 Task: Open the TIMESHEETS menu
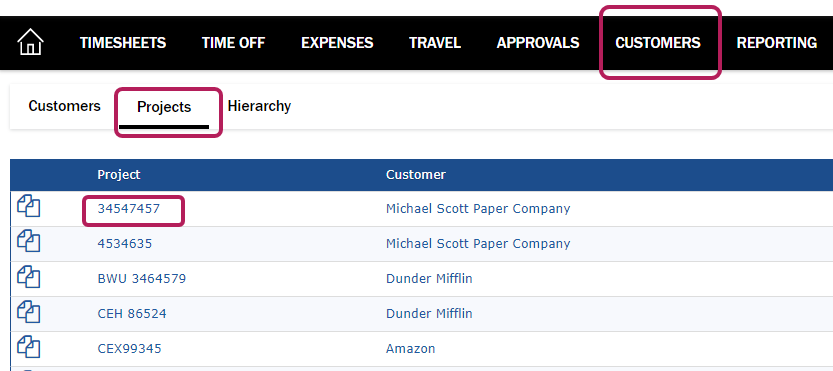123,43
